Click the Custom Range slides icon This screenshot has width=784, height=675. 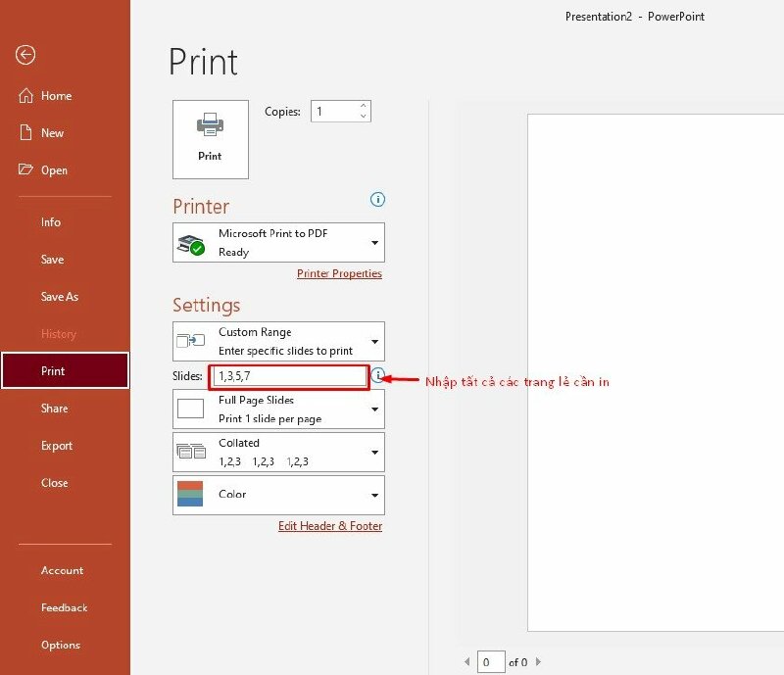(190, 341)
